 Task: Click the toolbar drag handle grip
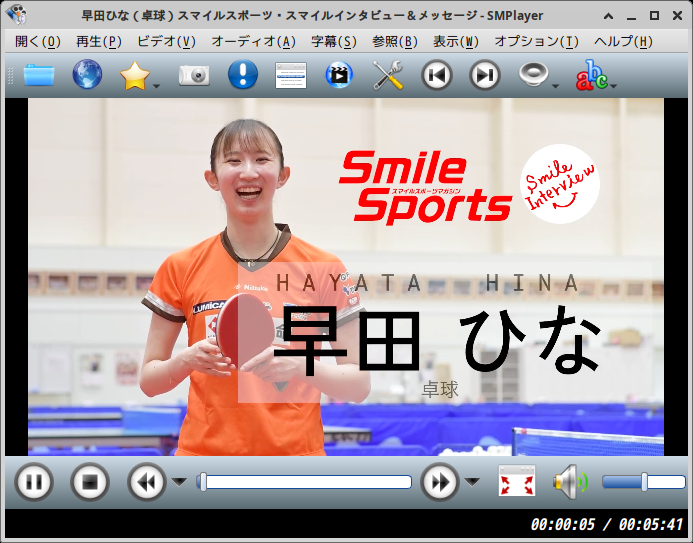coord(11,76)
